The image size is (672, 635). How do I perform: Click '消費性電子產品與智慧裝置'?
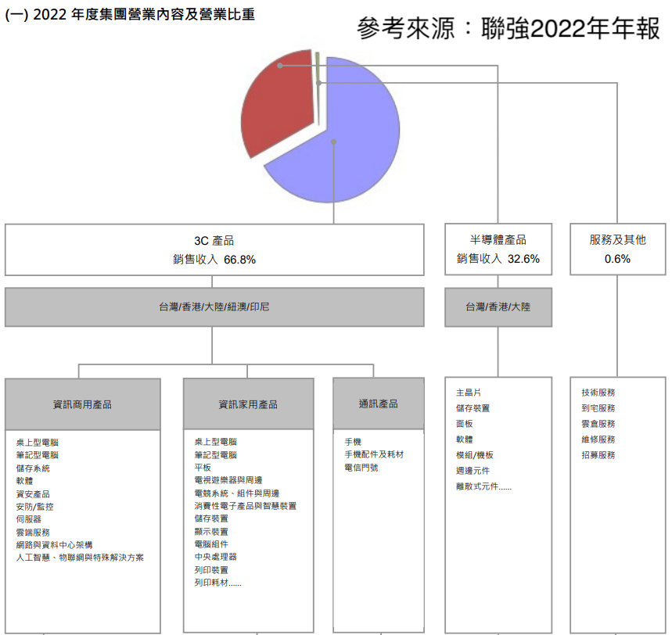246,506
